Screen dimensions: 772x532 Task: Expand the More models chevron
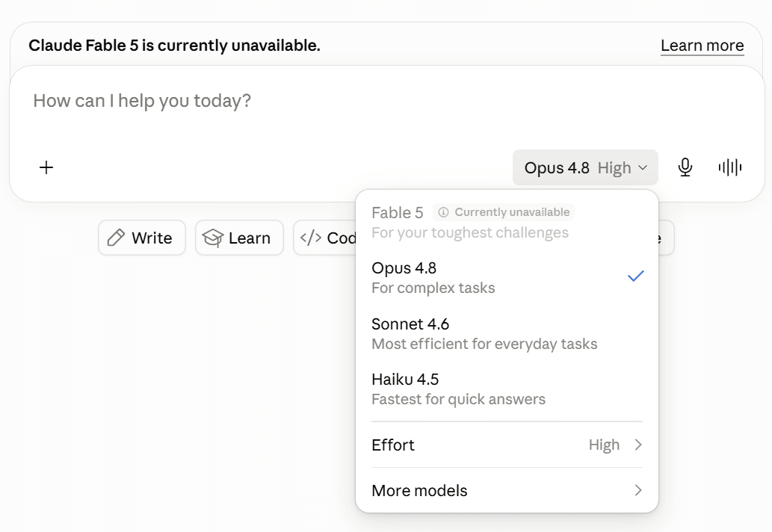pyautogui.click(x=638, y=490)
